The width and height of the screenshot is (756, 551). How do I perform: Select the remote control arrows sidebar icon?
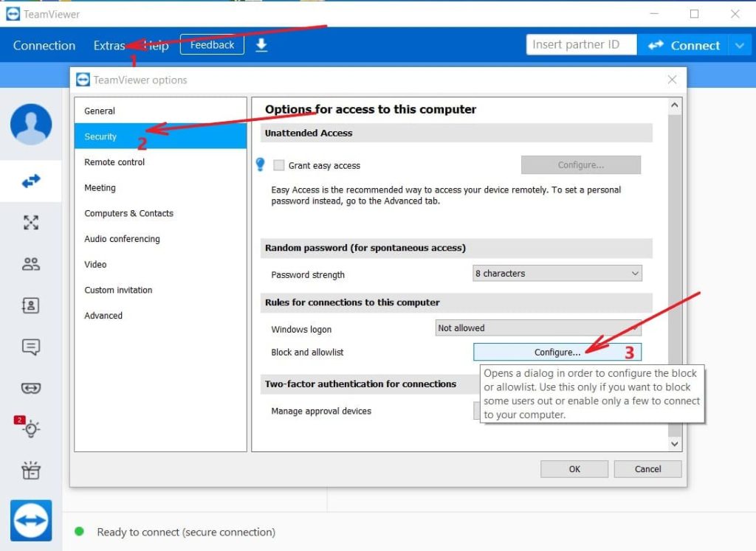click(31, 181)
